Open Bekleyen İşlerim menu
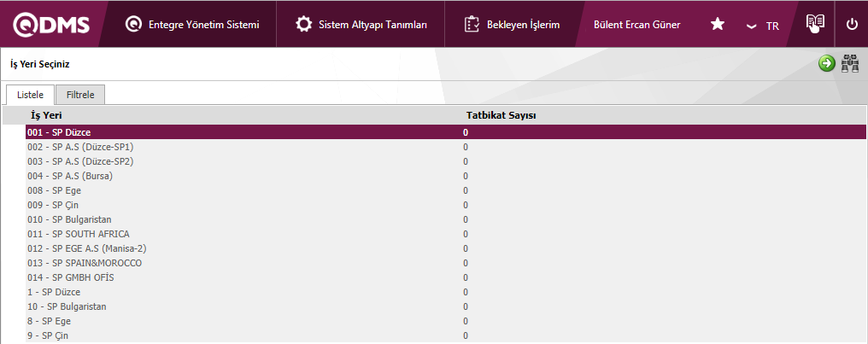868x344 pixels. coord(512,25)
